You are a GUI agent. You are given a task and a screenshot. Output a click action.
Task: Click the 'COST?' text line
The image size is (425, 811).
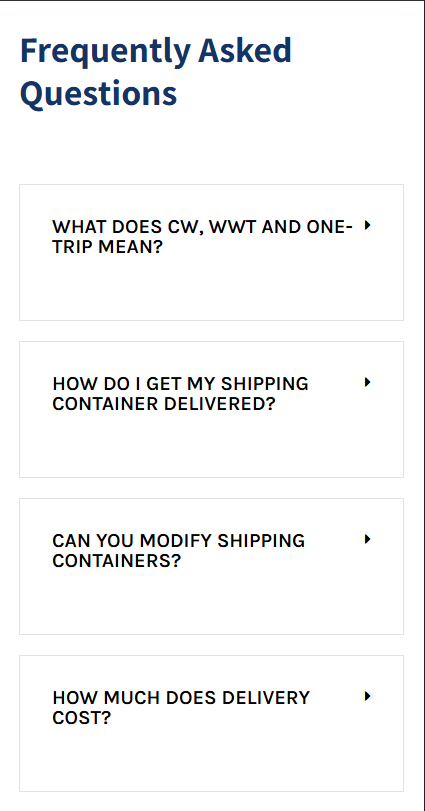coord(82,718)
